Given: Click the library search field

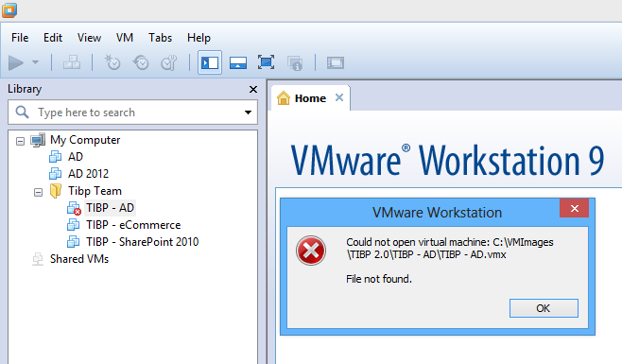Looking at the screenshot, I should (132, 113).
